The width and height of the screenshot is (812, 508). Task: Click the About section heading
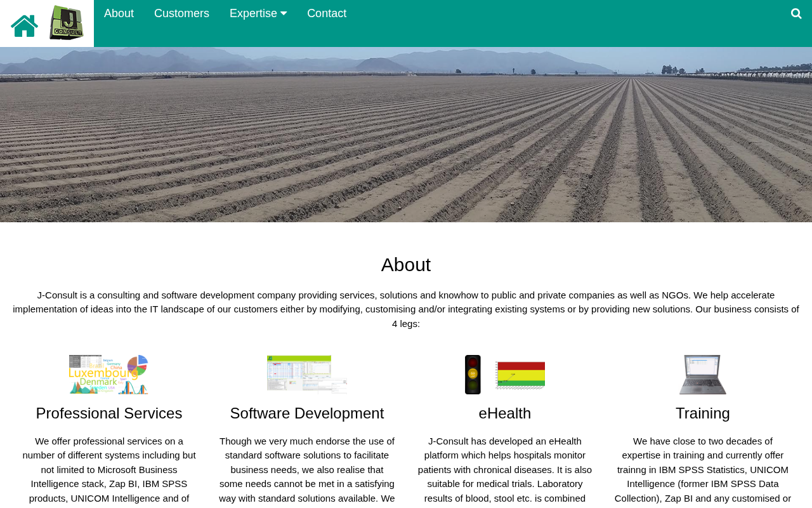[406, 265]
